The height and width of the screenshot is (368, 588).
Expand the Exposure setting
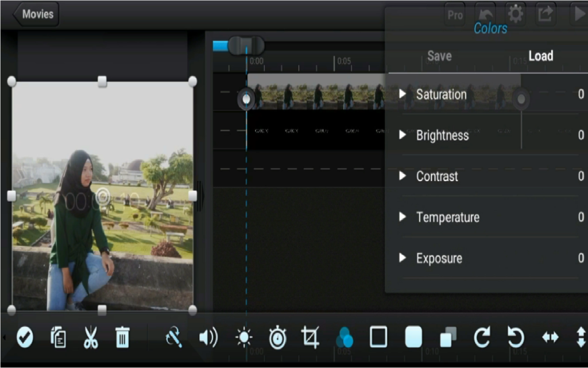[403, 258]
